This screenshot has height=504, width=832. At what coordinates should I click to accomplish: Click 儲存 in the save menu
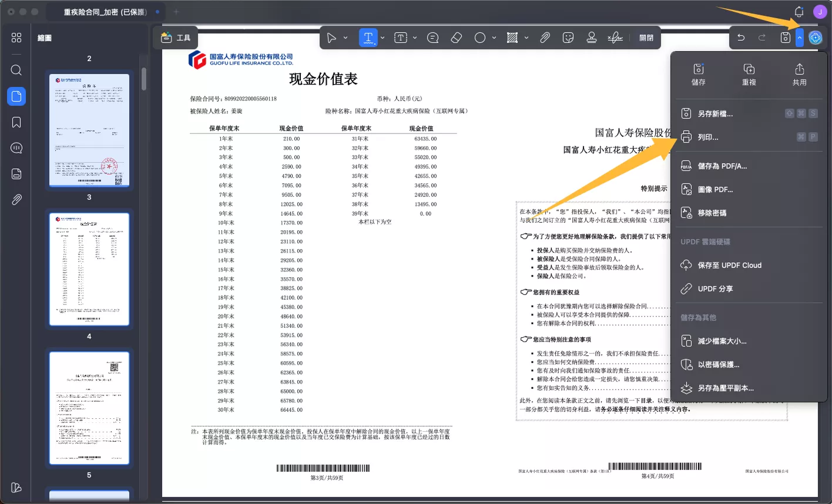[699, 75]
